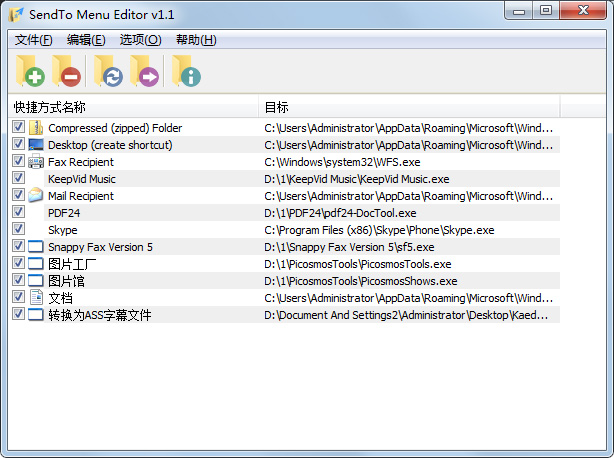Click the window icon beside Snappy Fax Version 5
This screenshot has height=458, width=614.
pos(36,246)
